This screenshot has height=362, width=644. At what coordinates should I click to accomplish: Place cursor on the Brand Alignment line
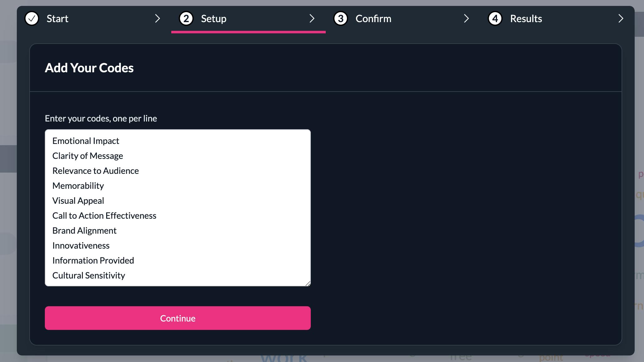tap(84, 230)
